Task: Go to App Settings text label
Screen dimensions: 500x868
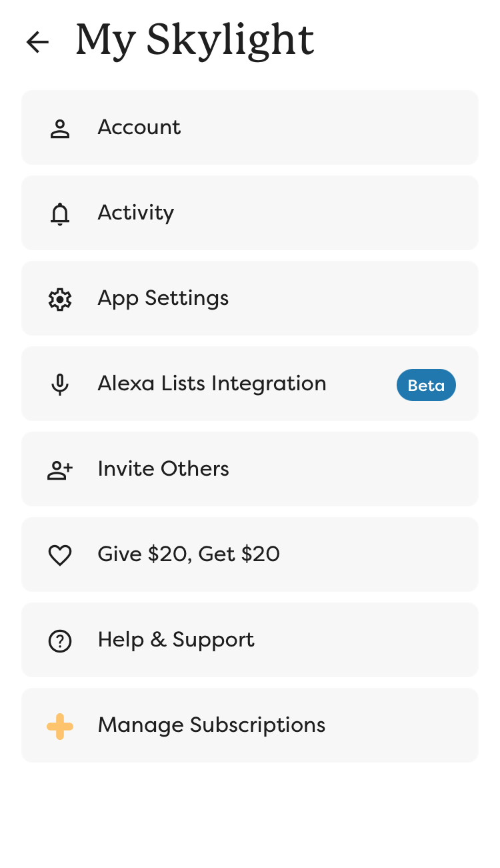Action: coord(163,298)
